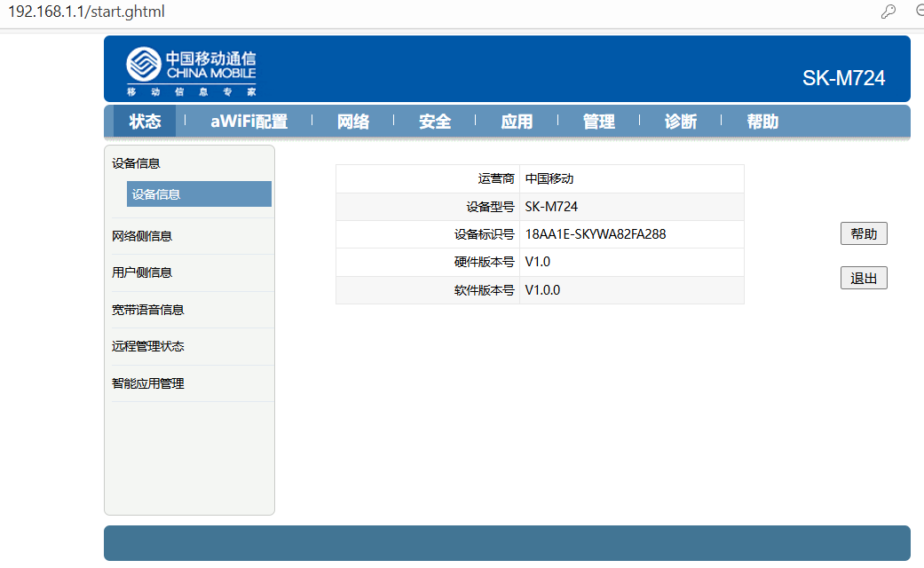Click the 运营商 label cell
Screen dimensions: 924x568
coord(428,178)
